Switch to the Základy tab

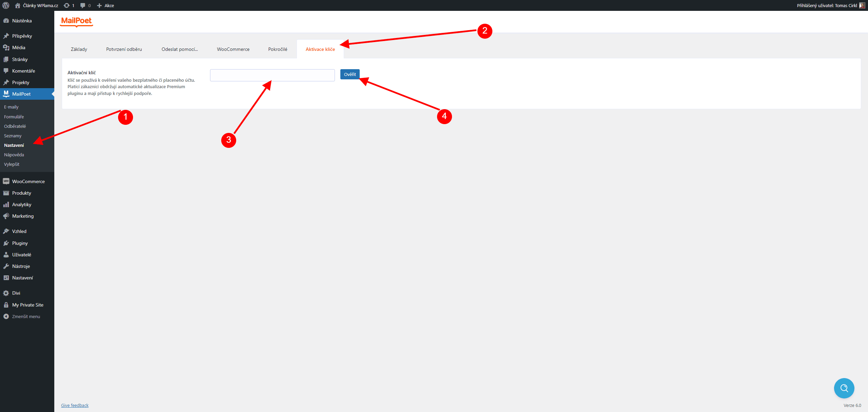click(79, 49)
